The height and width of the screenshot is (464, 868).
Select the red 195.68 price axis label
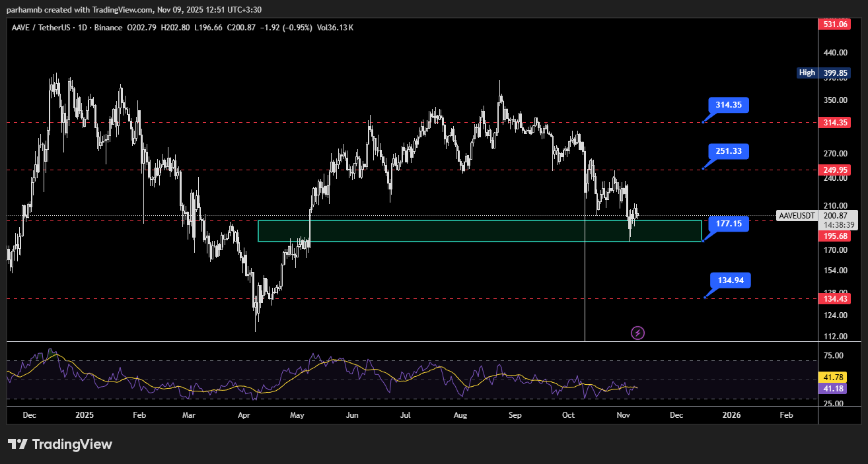coord(833,236)
